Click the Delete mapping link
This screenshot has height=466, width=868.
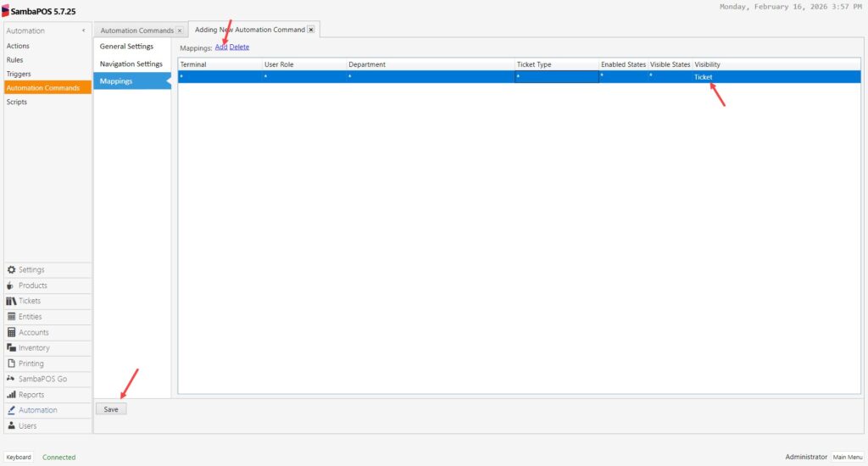click(x=239, y=47)
